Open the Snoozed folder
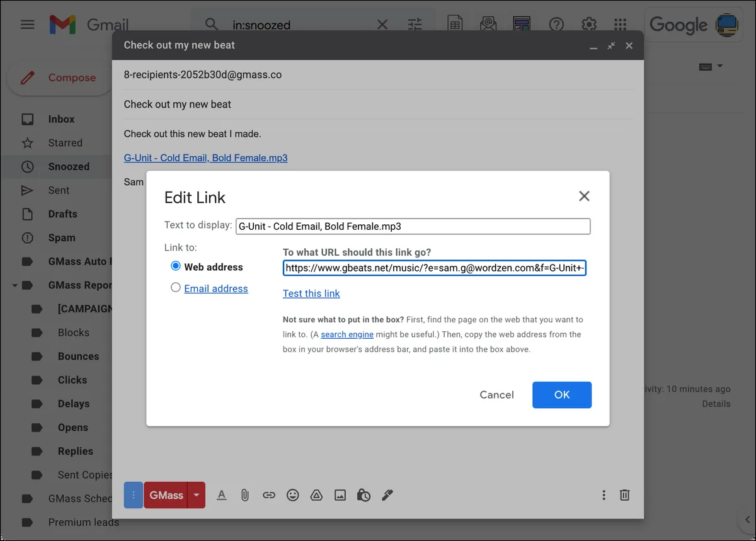Image resolution: width=756 pixels, height=541 pixels. click(69, 166)
